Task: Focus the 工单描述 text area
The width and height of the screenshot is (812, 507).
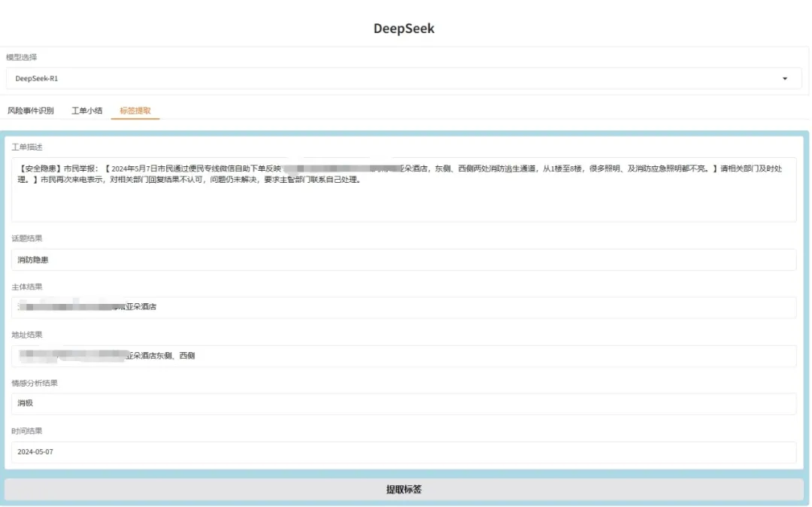Action: click(x=404, y=199)
